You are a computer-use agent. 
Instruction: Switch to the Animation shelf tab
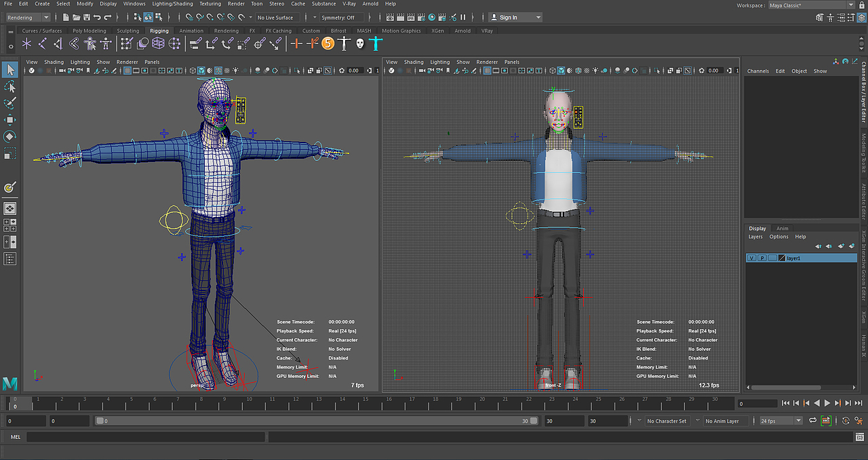click(191, 31)
